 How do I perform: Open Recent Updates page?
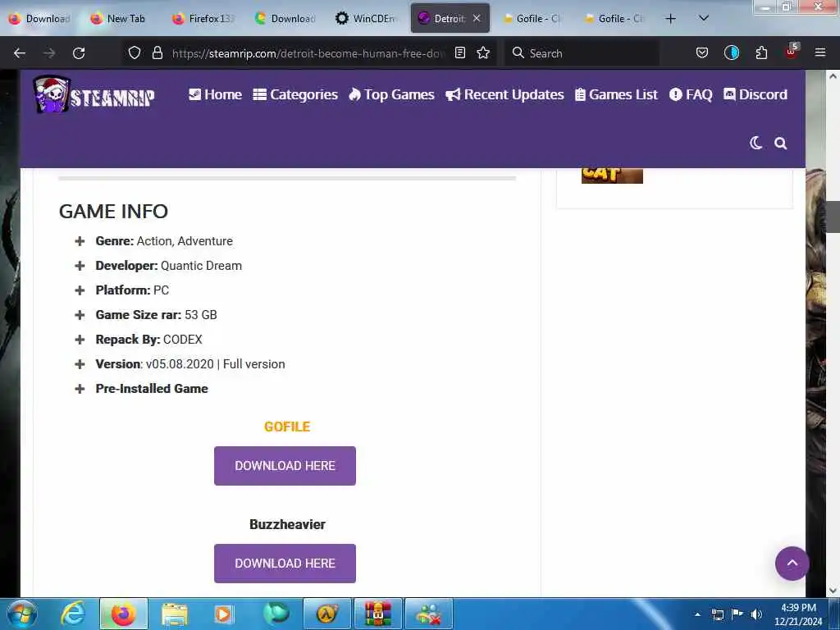pyautogui.click(x=504, y=95)
